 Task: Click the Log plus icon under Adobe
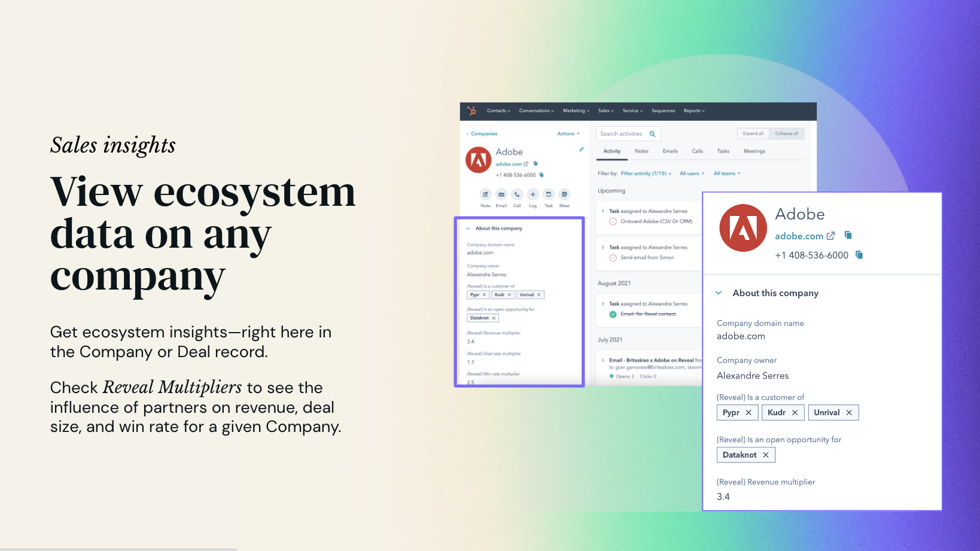[532, 194]
